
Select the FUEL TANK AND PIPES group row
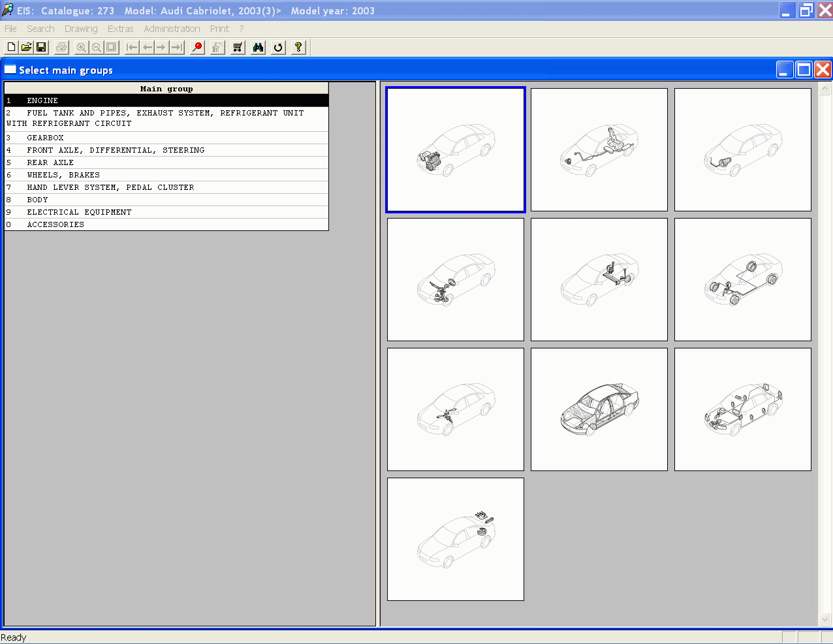point(166,119)
